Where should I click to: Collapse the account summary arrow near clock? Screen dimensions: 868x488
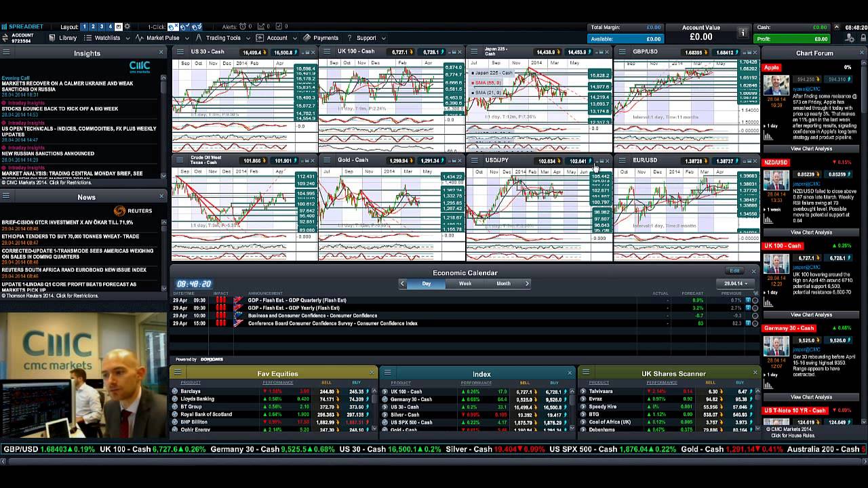click(x=837, y=27)
